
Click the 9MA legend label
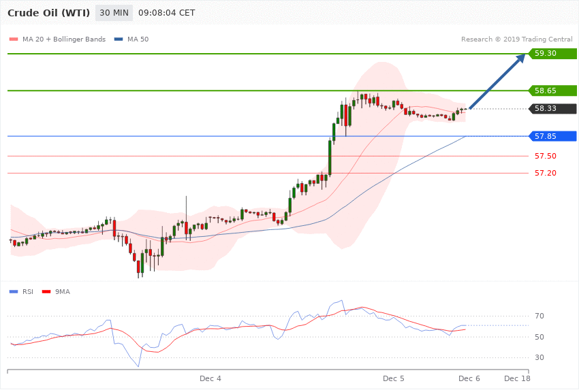63,292
